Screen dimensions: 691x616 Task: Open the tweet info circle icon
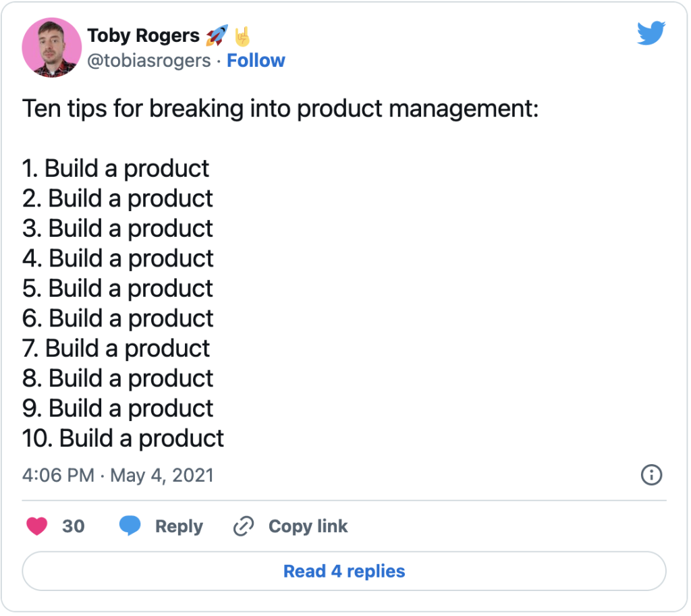click(651, 475)
